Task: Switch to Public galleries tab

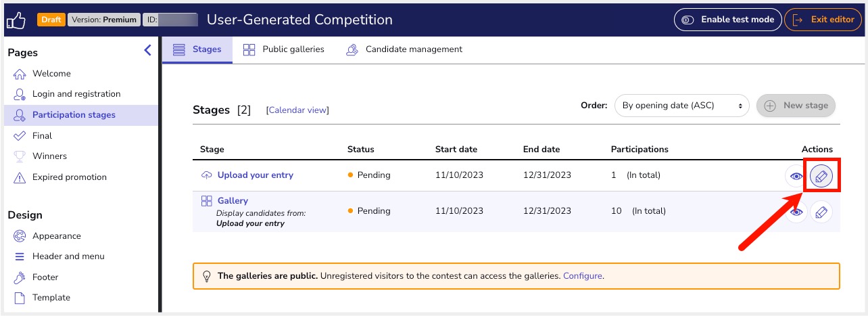Action: [x=284, y=49]
